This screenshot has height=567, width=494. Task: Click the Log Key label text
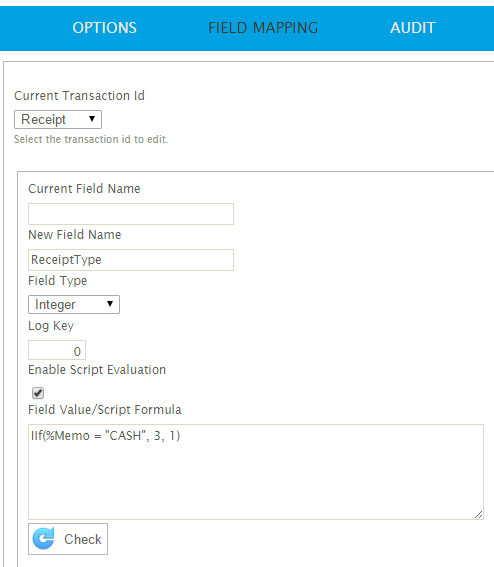coord(51,326)
